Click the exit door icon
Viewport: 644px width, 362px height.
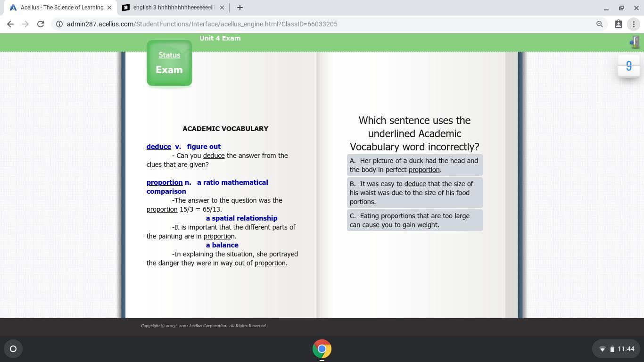pyautogui.click(x=635, y=42)
